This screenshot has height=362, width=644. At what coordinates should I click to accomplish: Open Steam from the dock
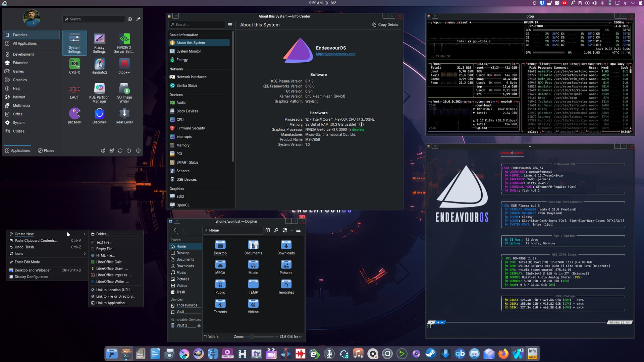(x=431, y=354)
